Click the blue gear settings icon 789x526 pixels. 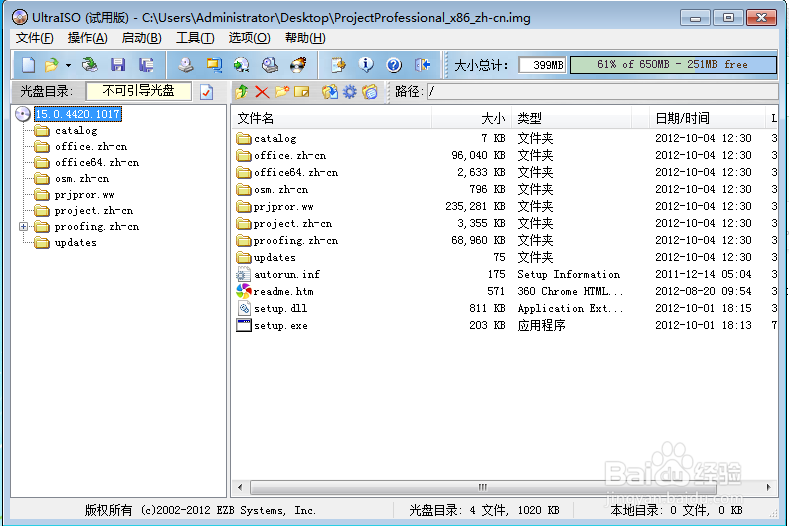(350, 92)
